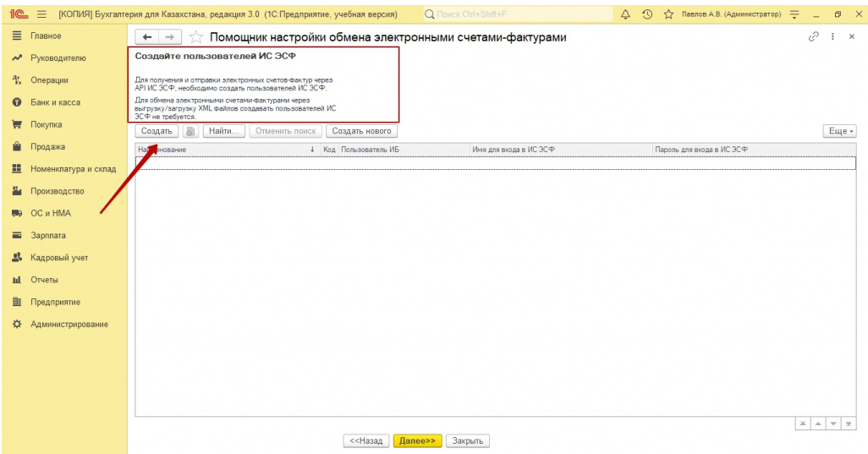Select Зарплата in the sidebar
The image size is (868, 454).
pos(48,235)
